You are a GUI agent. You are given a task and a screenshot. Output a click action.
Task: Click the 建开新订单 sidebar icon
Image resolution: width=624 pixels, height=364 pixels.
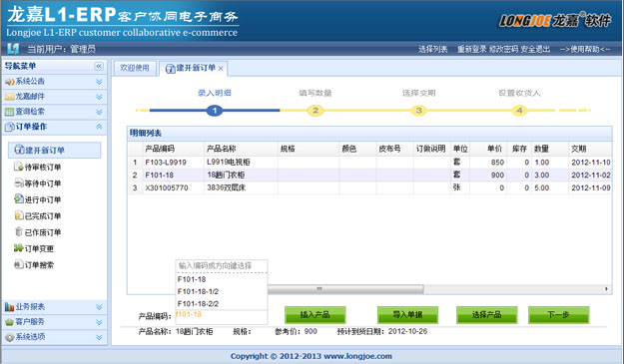click(x=19, y=150)
